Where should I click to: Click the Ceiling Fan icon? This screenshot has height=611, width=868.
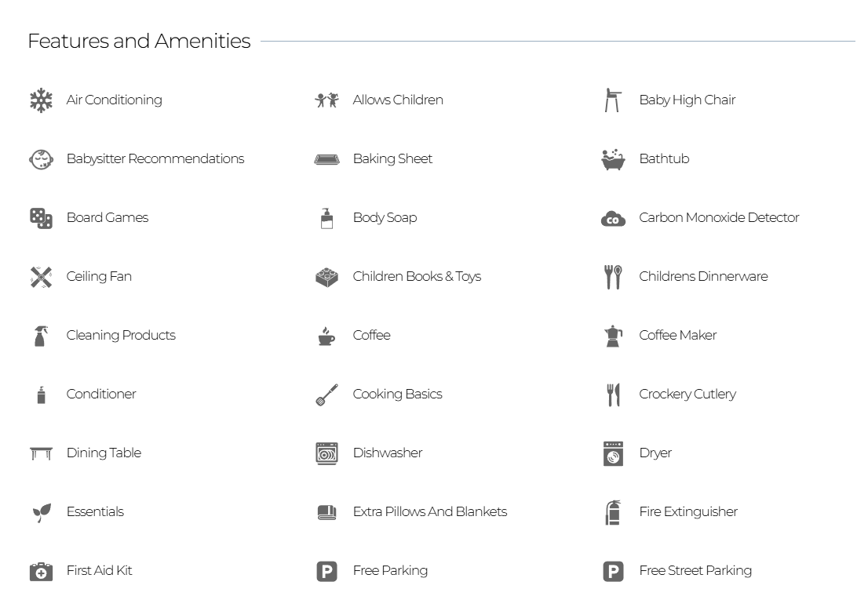[x=41, y=277]
